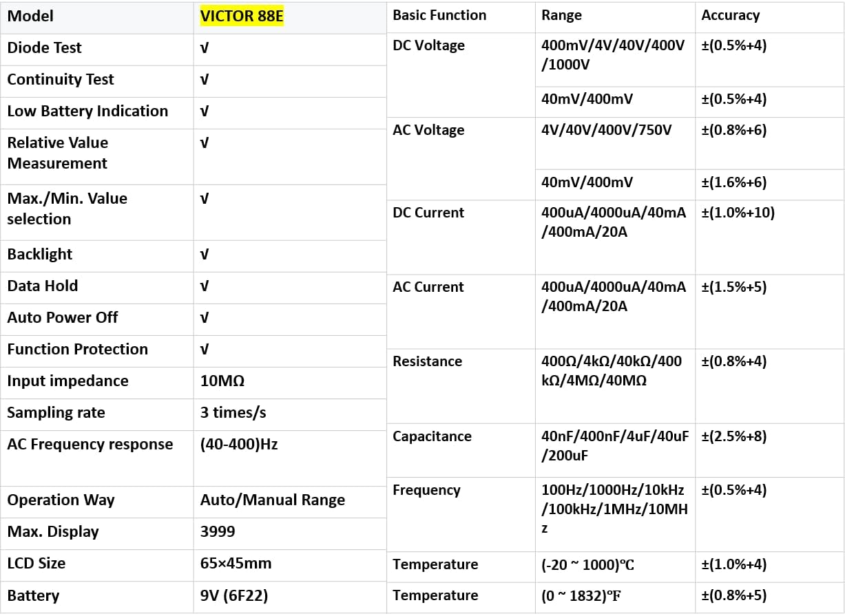Click Low Battery Indication text
Image resolution: width=845 pixels, height=616 pixels.
(87, 111)
